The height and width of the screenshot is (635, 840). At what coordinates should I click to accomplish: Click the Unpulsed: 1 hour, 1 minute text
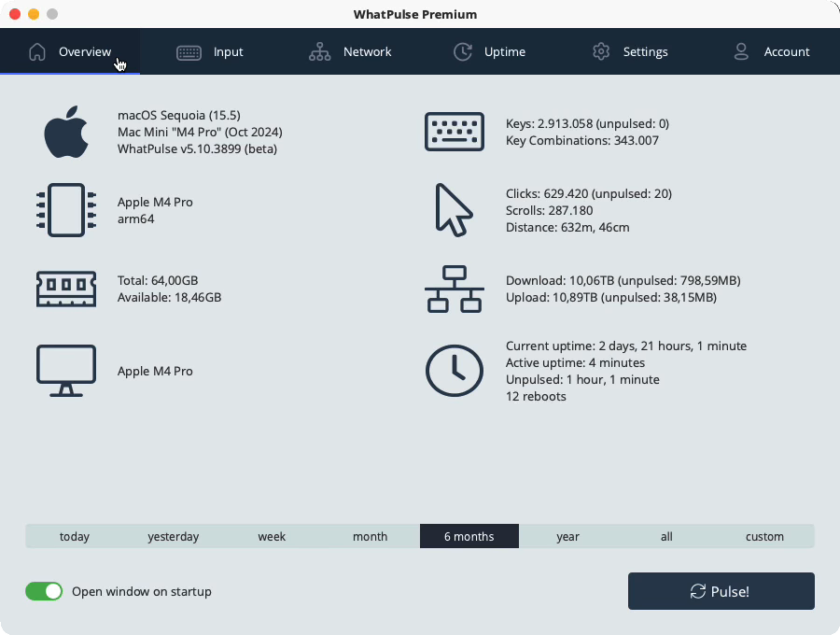tap(582, 379)
